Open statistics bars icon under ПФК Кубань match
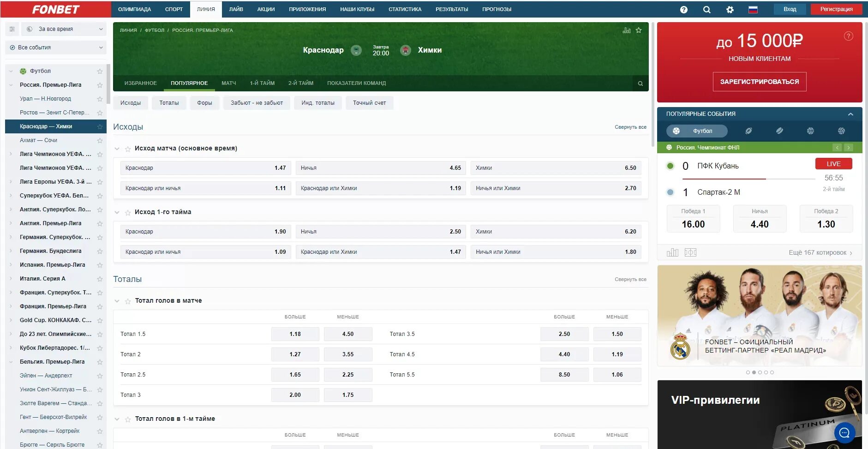The height and width of the screenshot is (449, 868). [x=672, y=252]
